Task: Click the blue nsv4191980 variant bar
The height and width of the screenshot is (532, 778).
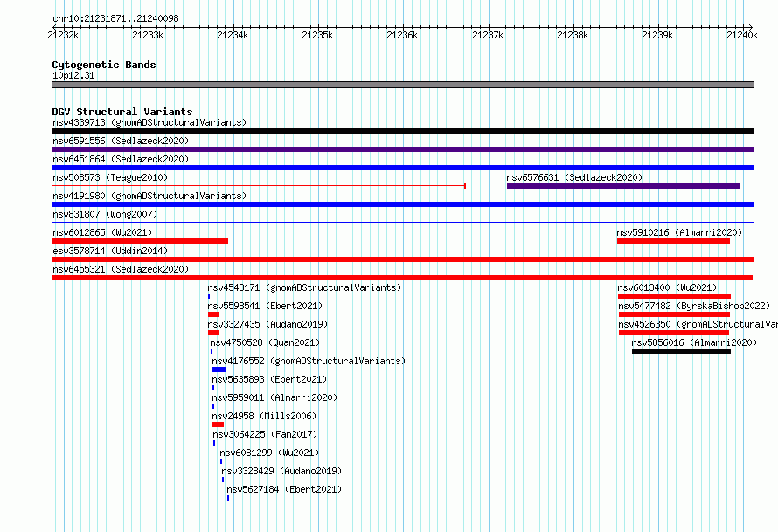Action: point(402,204)
